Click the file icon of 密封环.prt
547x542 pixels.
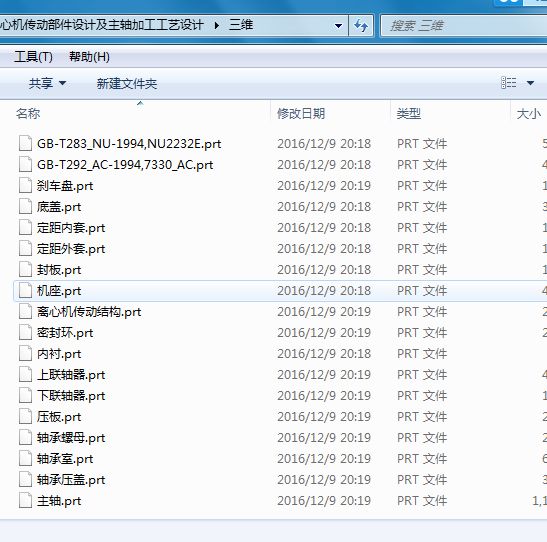(x=25, y=333)
